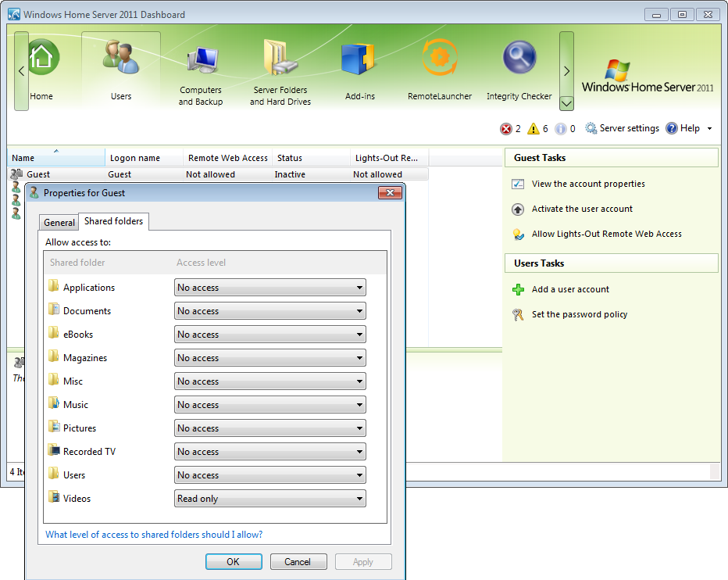
Task: Click View the account properties
Action: 588,184
